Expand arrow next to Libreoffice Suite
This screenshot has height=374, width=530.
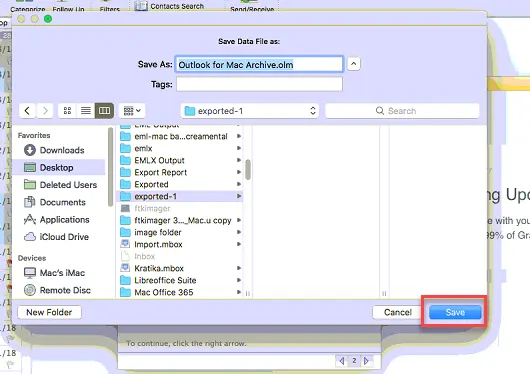239,280
